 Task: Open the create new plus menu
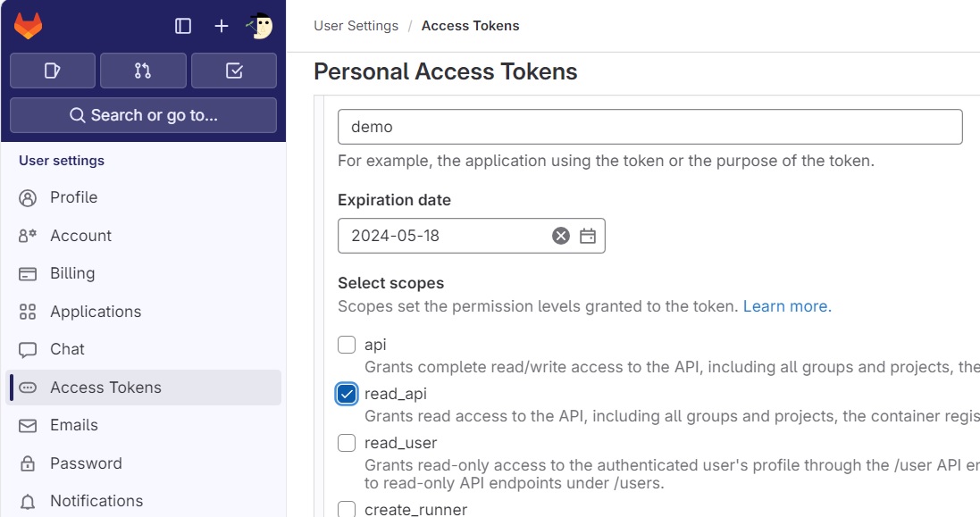[x=222, y=26]
